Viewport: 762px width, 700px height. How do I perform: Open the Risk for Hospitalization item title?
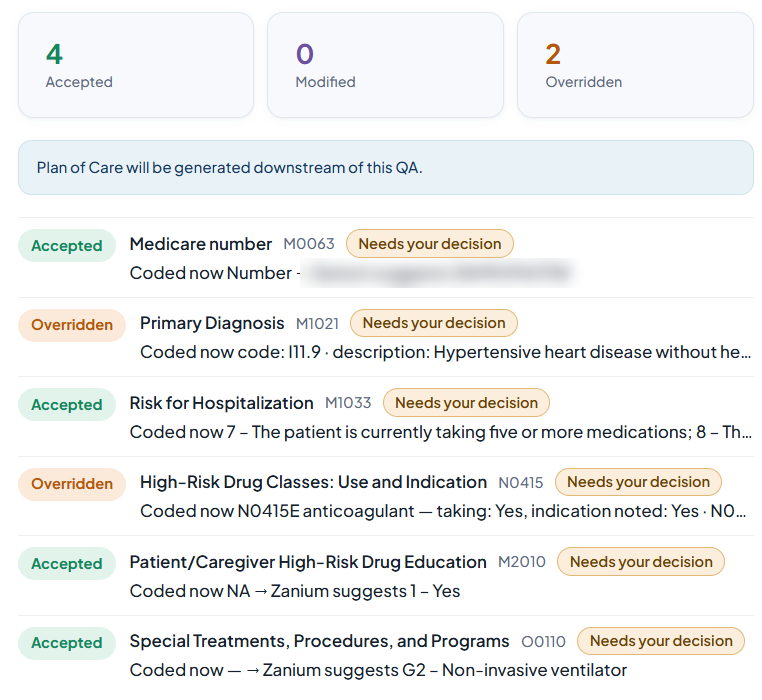222,403
